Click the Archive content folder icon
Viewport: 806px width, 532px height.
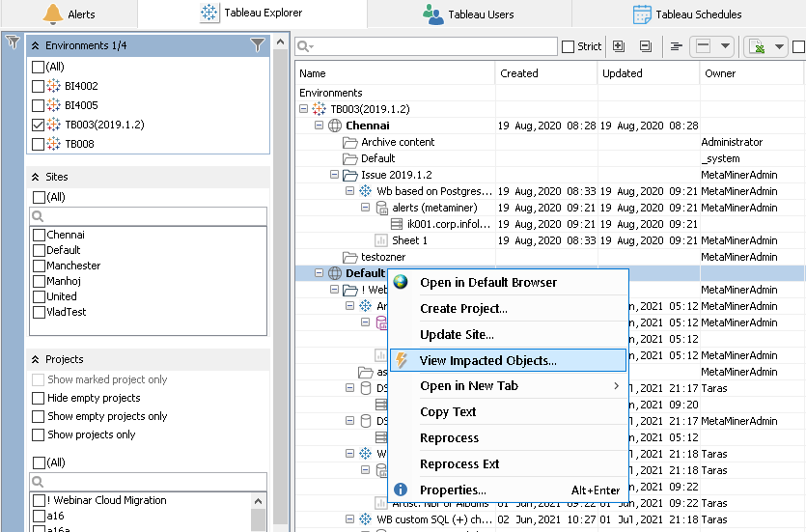(350, 142)
